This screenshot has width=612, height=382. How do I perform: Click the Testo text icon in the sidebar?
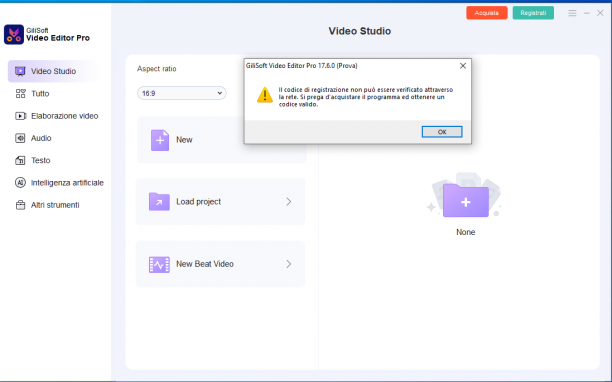pyautogui.click(x=20, y=160)
